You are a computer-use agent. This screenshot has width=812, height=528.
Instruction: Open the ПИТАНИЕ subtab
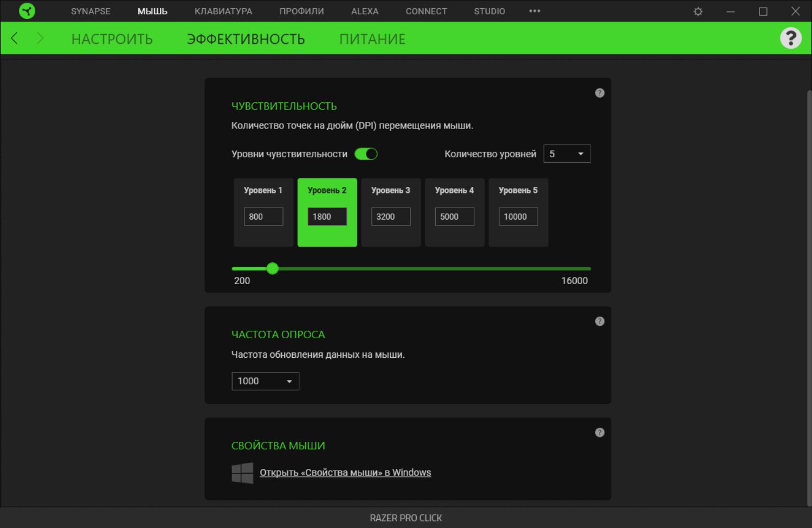[x=372, y=39]
